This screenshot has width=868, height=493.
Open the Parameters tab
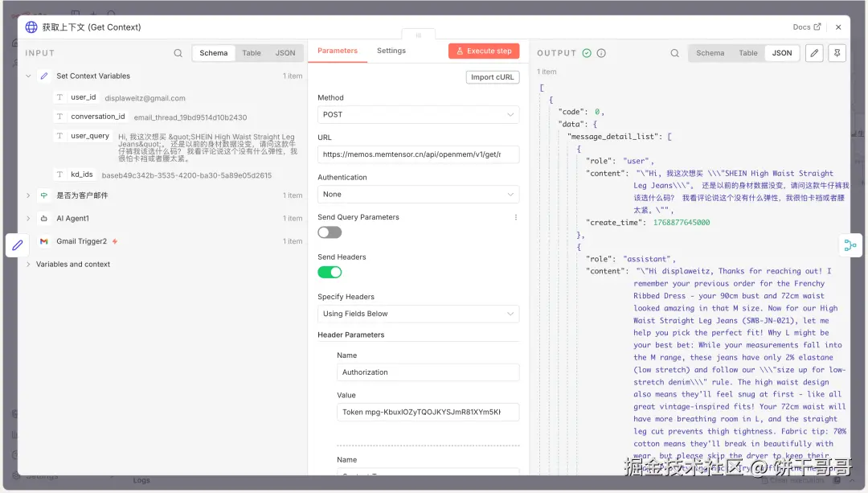pos(338,51)
